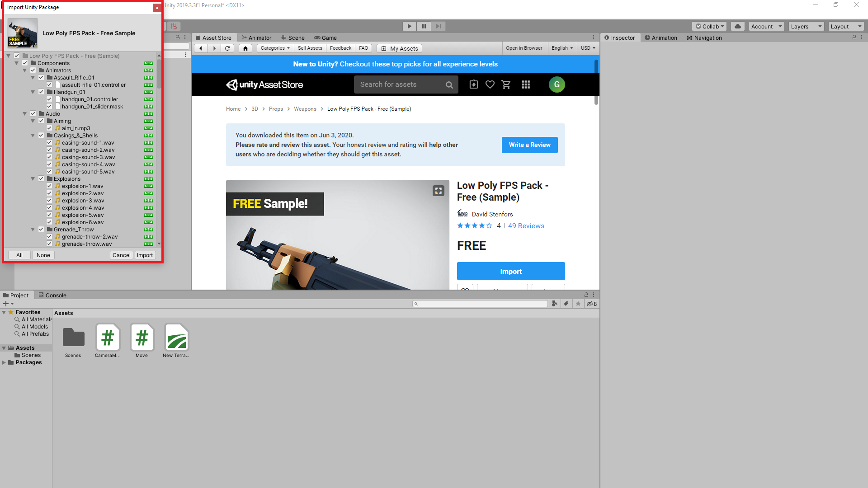
Task: Reload the Asset Store page
Action: coord(227,48)
